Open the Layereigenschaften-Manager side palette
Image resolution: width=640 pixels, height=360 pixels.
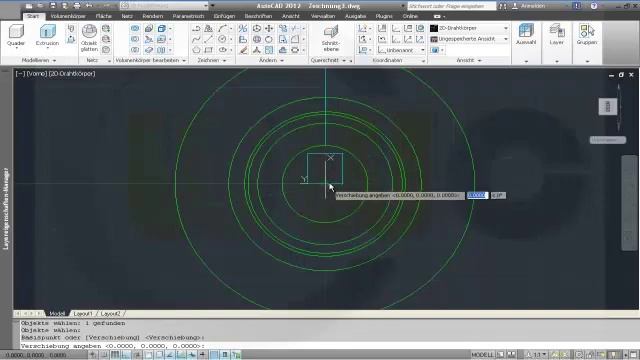[x=6, y=208]
